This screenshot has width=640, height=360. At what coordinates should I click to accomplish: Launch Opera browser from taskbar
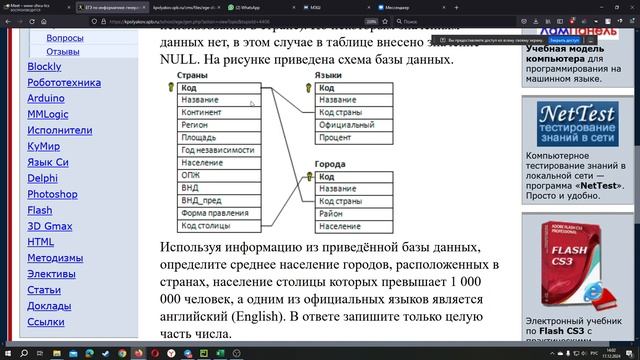tap(155, 353)
